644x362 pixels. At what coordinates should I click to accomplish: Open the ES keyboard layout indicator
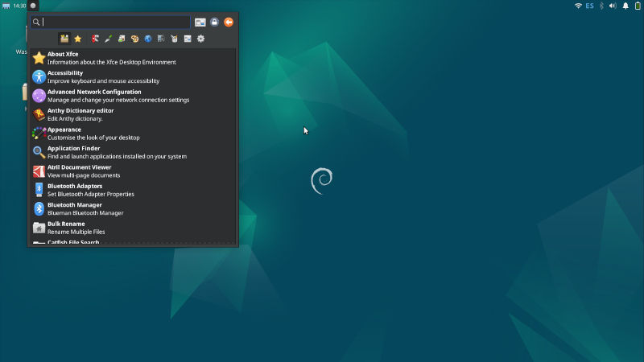(x=589, y=6)
